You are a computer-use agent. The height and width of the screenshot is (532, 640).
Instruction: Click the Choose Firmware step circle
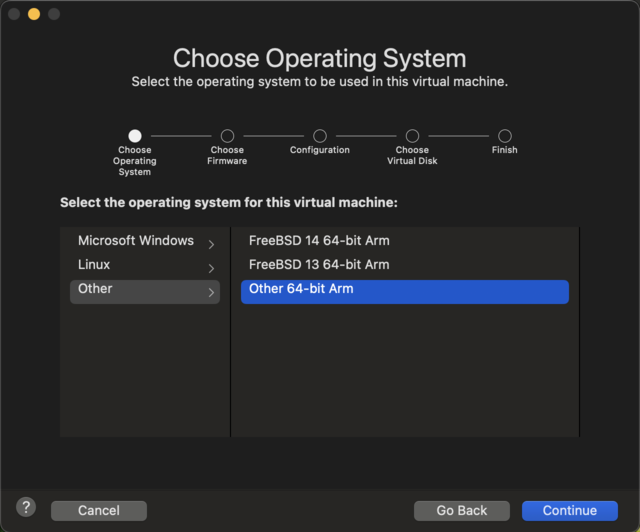[227, 136]
